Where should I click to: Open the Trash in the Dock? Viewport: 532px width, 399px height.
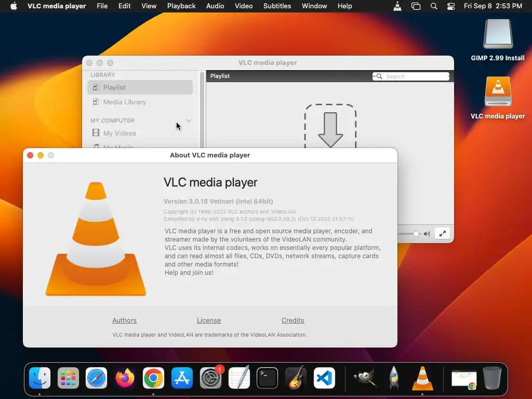493,378
